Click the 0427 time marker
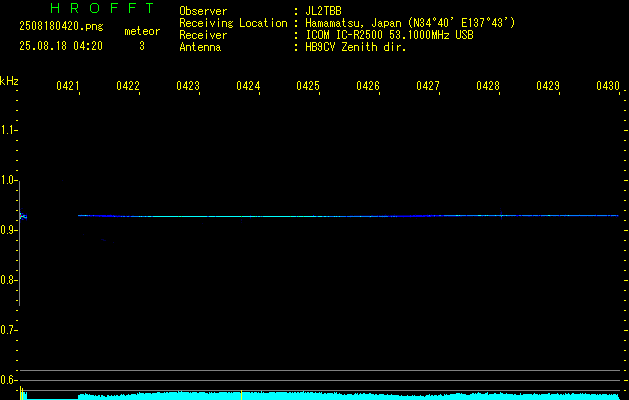The image size is (629, 400). pyautogui.click(x=428, y=86)
